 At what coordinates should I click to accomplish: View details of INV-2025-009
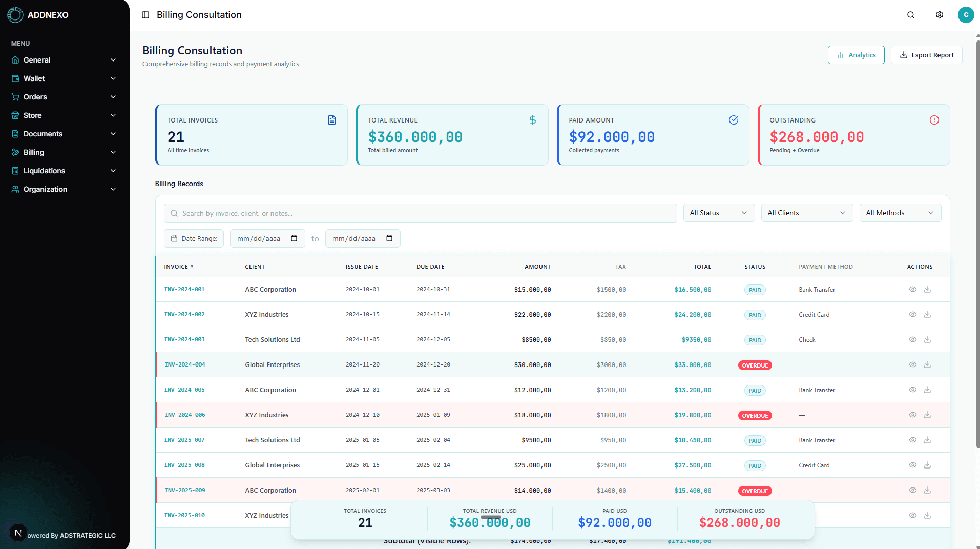click(x=913, y=490)
